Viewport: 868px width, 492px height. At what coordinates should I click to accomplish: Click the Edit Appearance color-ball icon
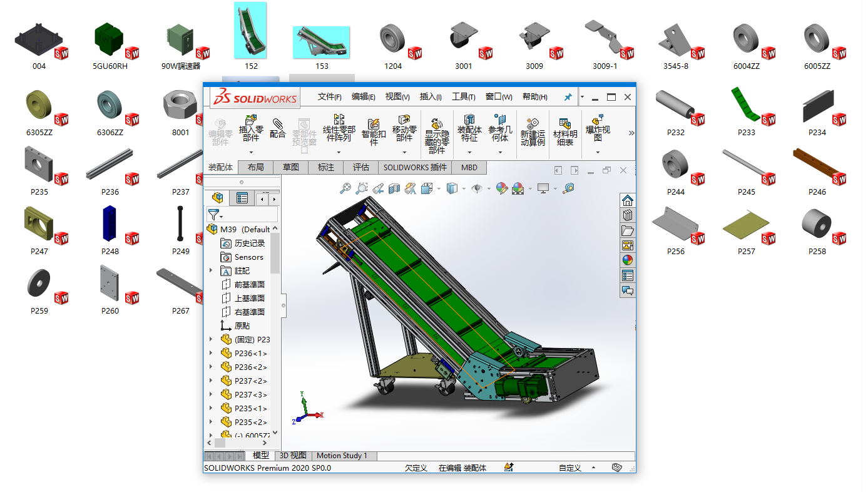click(501, 188)
